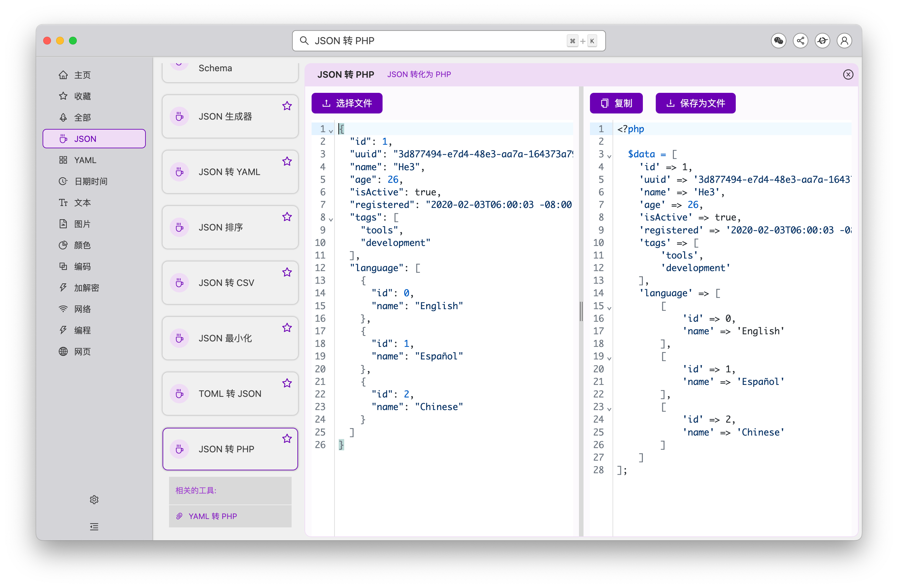Favorite the JSON 排序 star
Screen dimensions: 898x588
(x=287, y=217)
